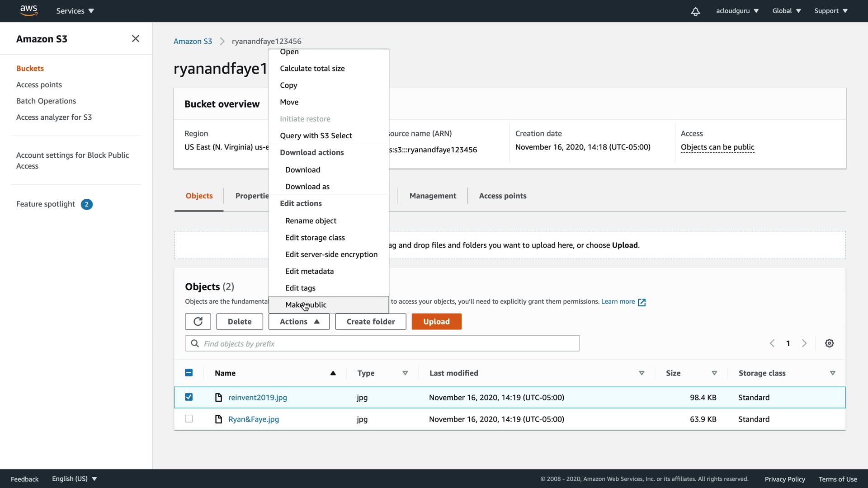Collapse the Actions dropdown button

299,321
